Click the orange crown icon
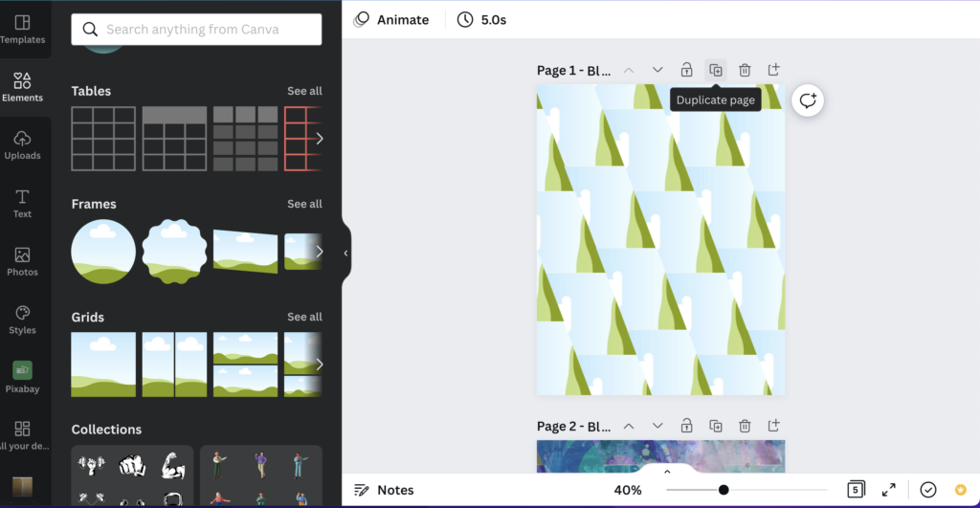The image size is (980, 508). point(961,490)
